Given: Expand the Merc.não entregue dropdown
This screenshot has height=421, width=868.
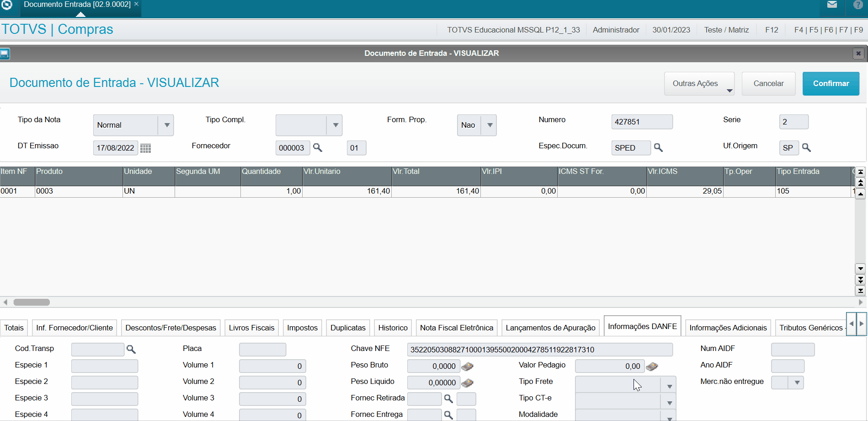Looking at the screenshot, I should point(797,383).
